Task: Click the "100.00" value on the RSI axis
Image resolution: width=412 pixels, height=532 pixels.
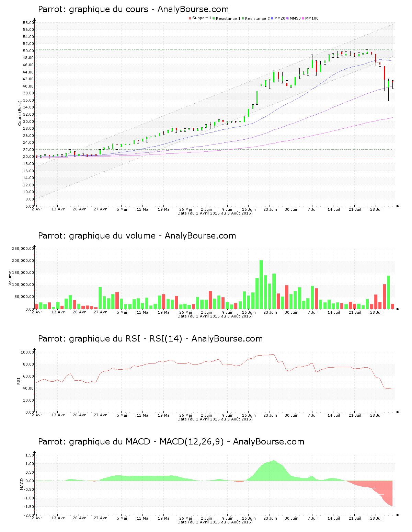Action: (27, 352)
